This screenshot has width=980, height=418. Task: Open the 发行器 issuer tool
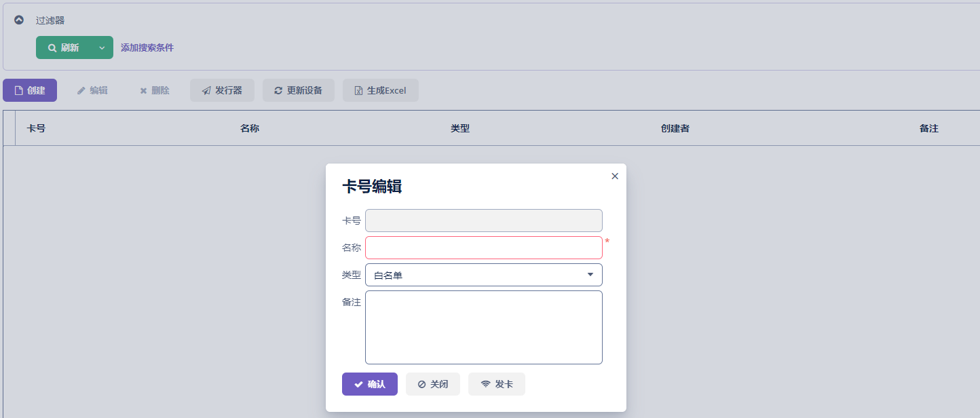pos(222,90)
